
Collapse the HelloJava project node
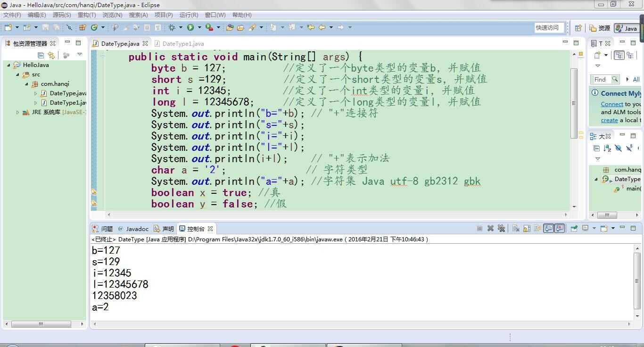[8, 65]
